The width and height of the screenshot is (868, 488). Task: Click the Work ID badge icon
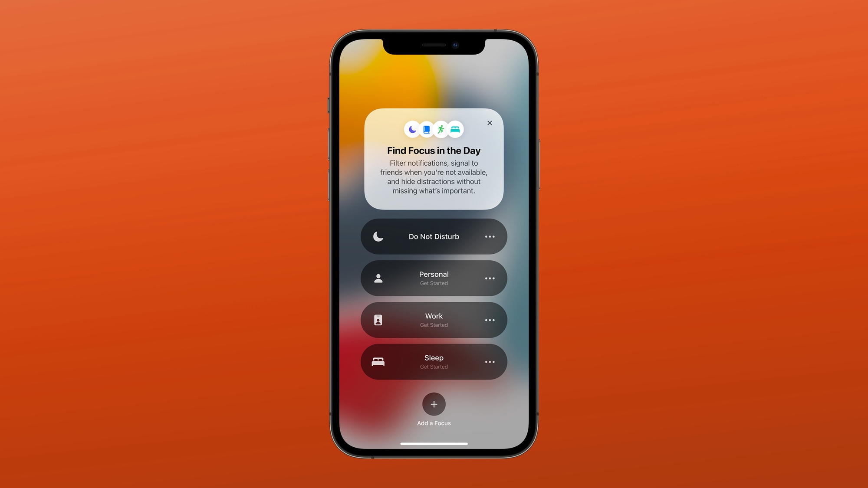378,320
